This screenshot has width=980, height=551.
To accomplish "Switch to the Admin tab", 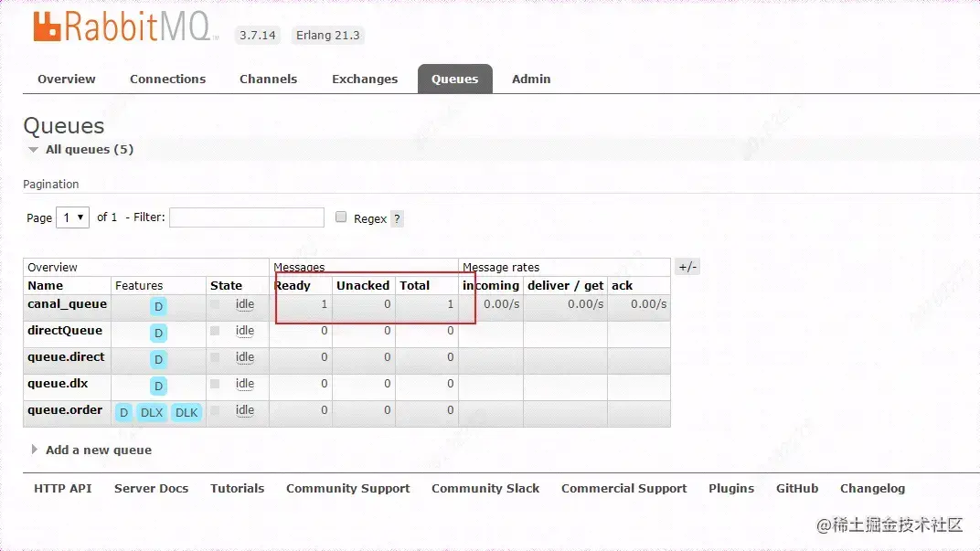I will pyautogui.click(x=531, y=79).
